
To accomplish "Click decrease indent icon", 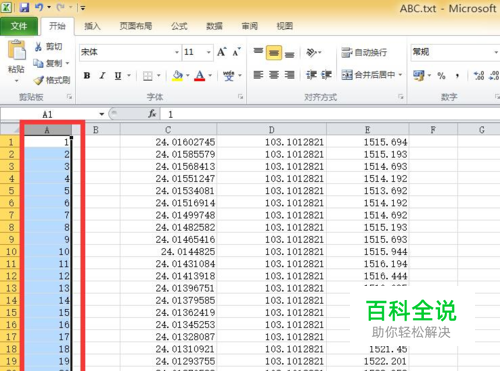I will [311, 75].
